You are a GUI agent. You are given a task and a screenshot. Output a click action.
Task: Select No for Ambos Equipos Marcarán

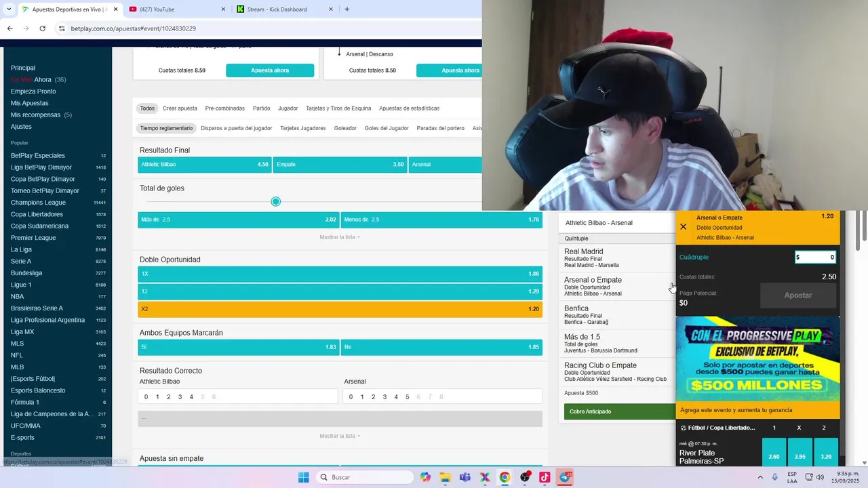pos(441,347)
